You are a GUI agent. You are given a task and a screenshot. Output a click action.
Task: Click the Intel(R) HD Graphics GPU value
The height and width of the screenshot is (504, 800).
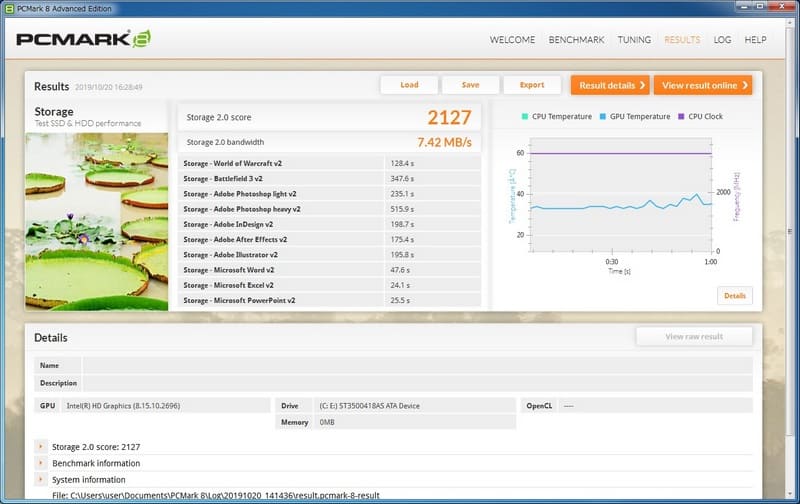point(123,406)
